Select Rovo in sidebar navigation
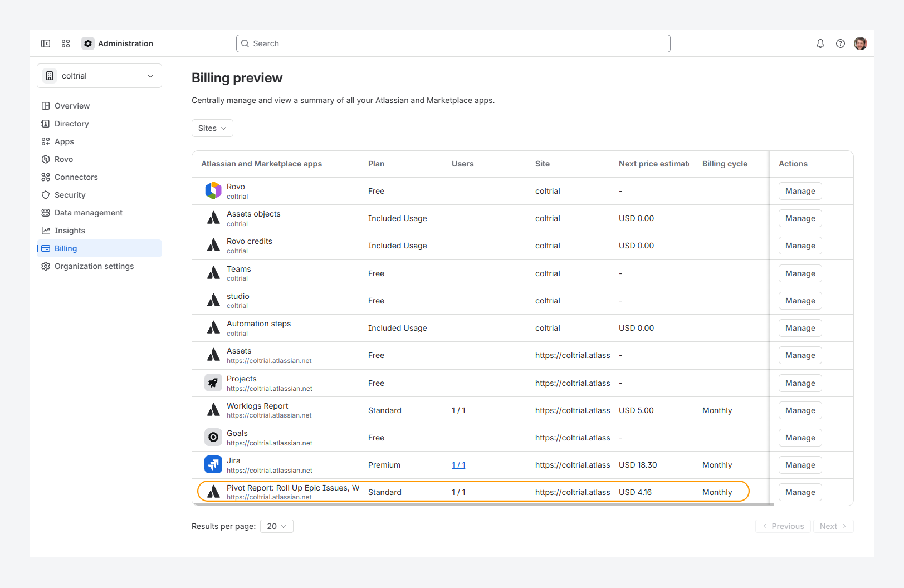 coord(99,159)
